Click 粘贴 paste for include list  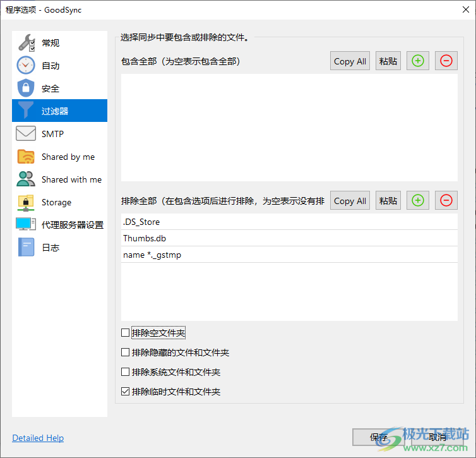pos(388,61)
